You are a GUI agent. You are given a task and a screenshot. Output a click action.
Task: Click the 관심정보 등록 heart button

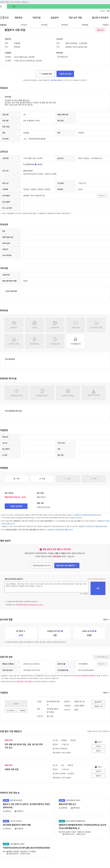(x=45, y=74)
